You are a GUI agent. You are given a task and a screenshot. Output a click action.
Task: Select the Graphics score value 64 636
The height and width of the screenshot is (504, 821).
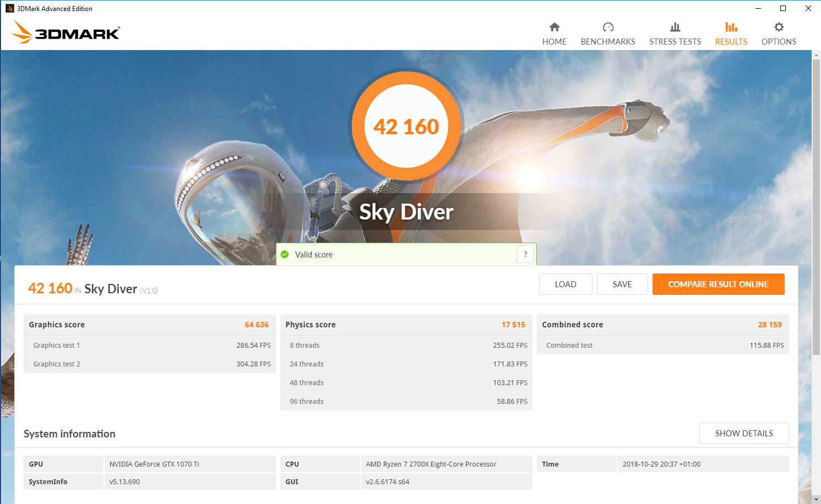[x=257, y=325]
